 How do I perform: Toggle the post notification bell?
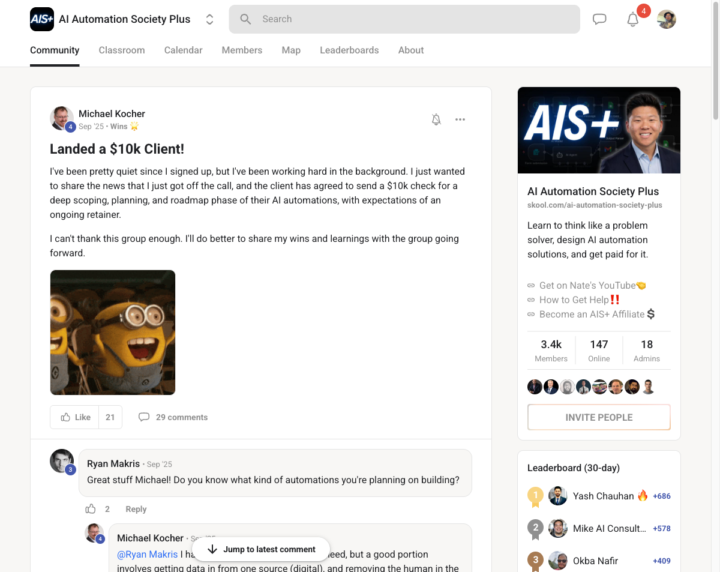tap(436, 119)
